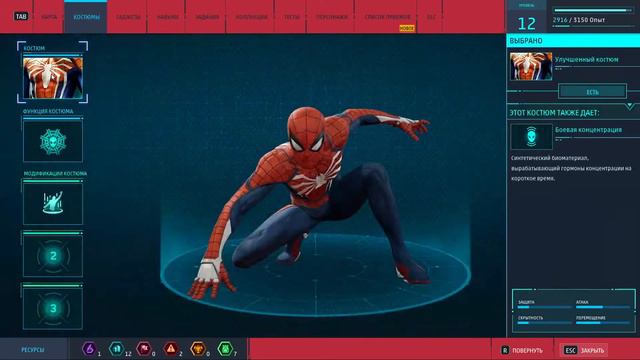The height and width of the screenshot is (360, 640).
Task: Click the ФУНКЦИЯ КОСТЮМА label
Action: coord(48,111)
